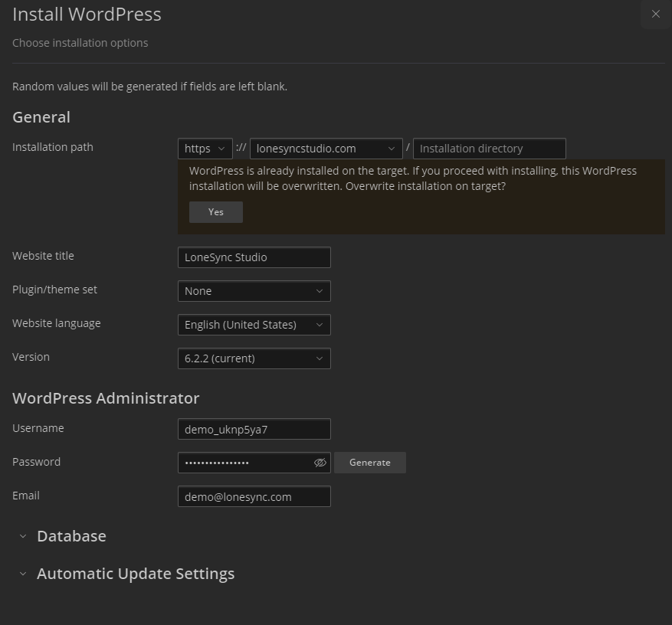Click the Username input field
This screenshot has height=625, width=672.
[254, 429]
